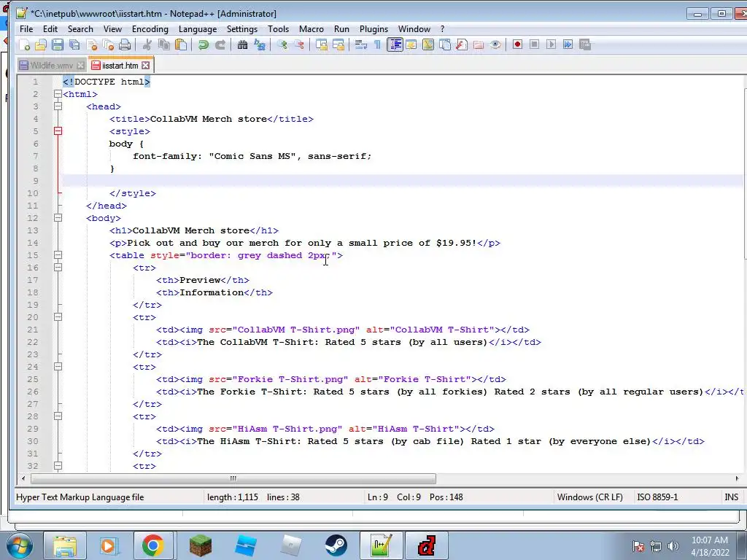This screenshot has width=747, height=560.
Task: Click the Replace toolbar icon
Action: click(260, 44)
